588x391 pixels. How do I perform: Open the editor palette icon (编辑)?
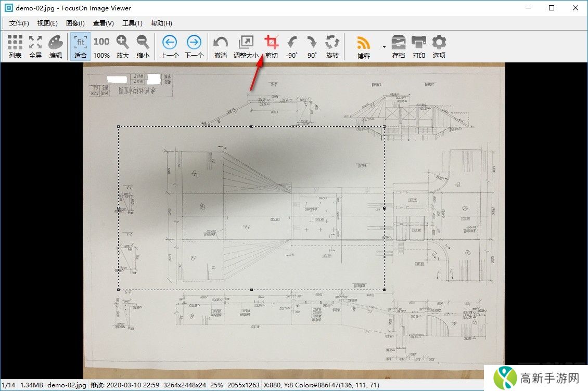(x=56, y=46)
